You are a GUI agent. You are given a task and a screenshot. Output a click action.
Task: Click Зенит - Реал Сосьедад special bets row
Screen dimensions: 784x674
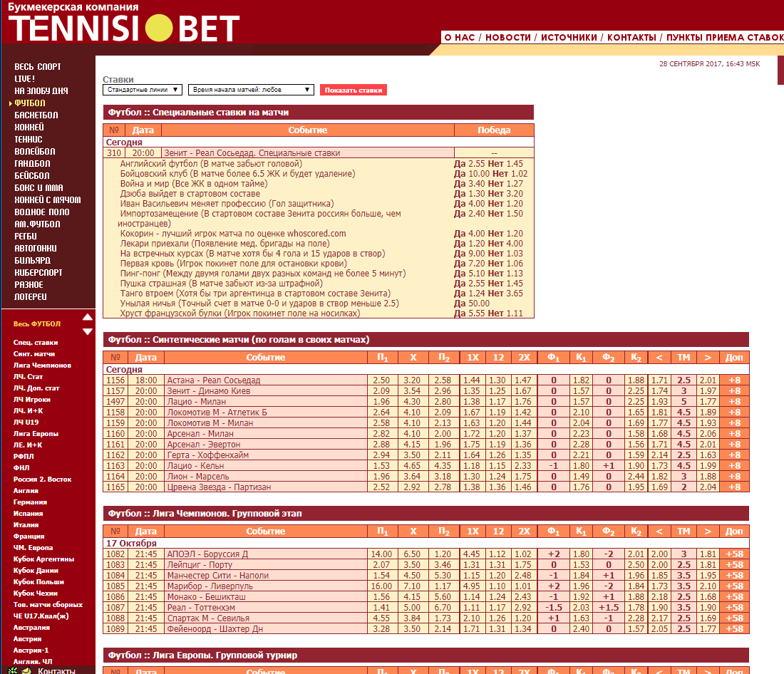coord(319,153)
